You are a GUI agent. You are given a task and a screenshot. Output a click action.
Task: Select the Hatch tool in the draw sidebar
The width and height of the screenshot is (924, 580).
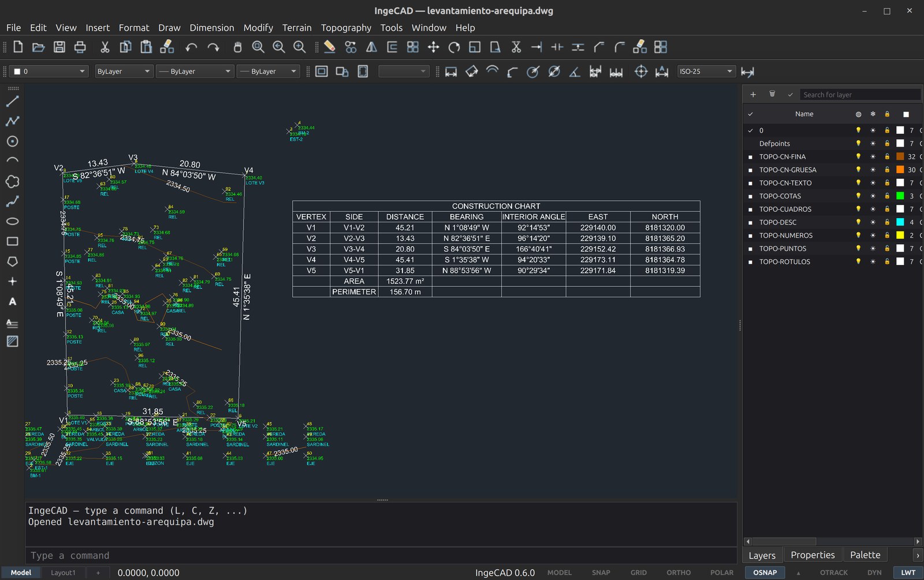point(12,341)
